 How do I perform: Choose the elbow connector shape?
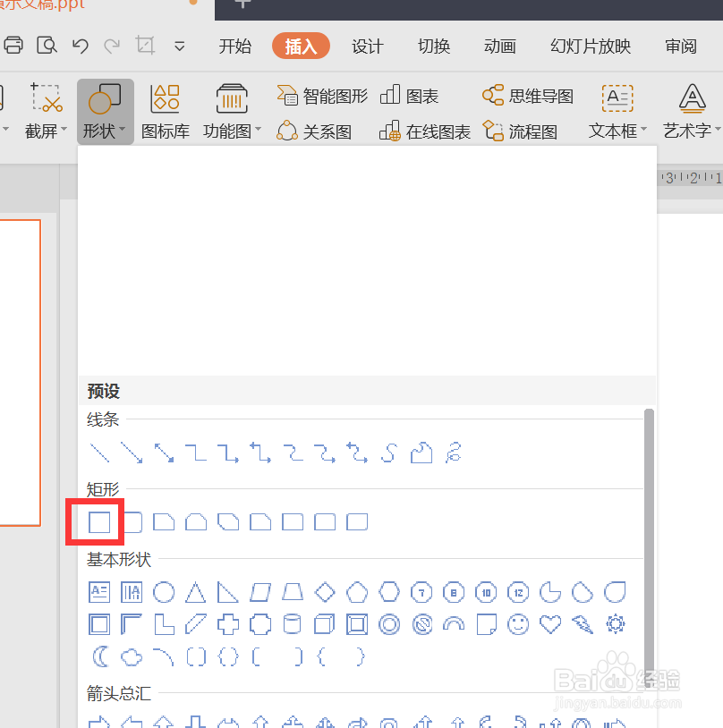pyautogui.click(x=196, y=453)
